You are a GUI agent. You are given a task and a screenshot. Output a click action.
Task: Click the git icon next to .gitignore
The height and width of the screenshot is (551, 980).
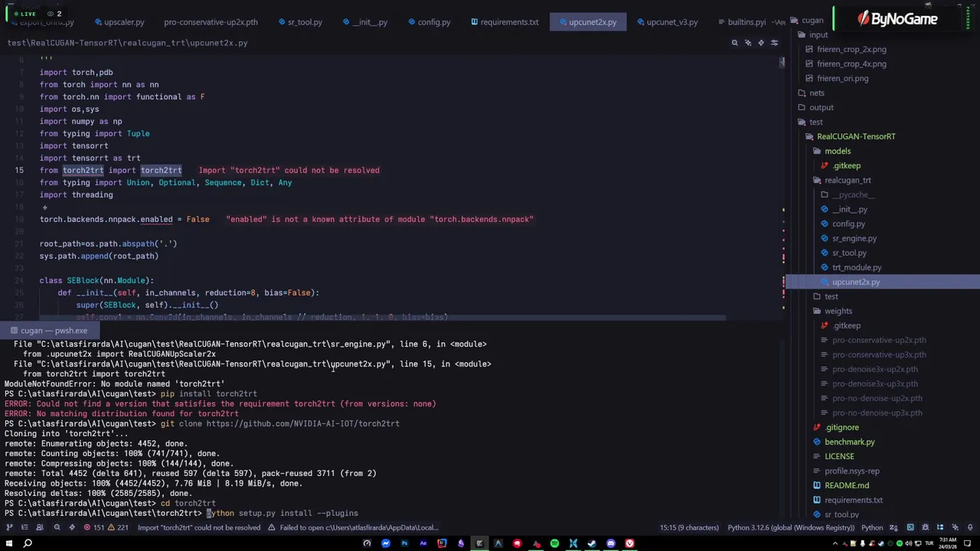coord(816,427)
